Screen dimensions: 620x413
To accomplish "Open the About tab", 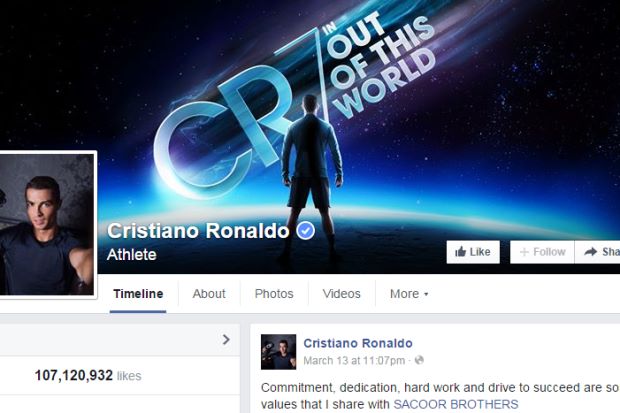I will 209,294.
